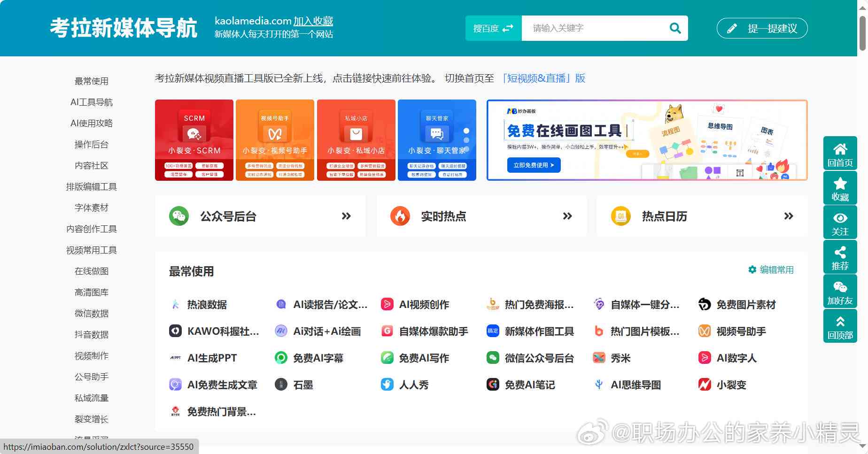868x454 pixels.
Task: Click the 收藏 star icon button
Action: coord(840,188)
